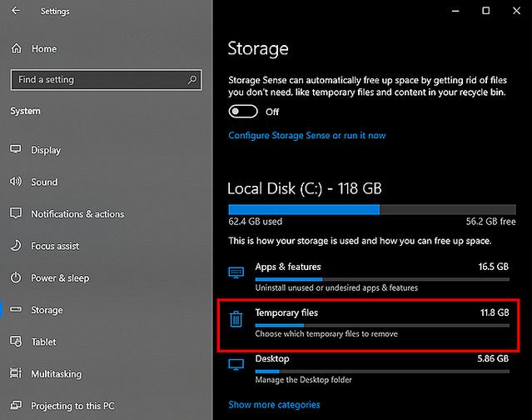Click Configure Storage Sense or run it now

[306, 136]
